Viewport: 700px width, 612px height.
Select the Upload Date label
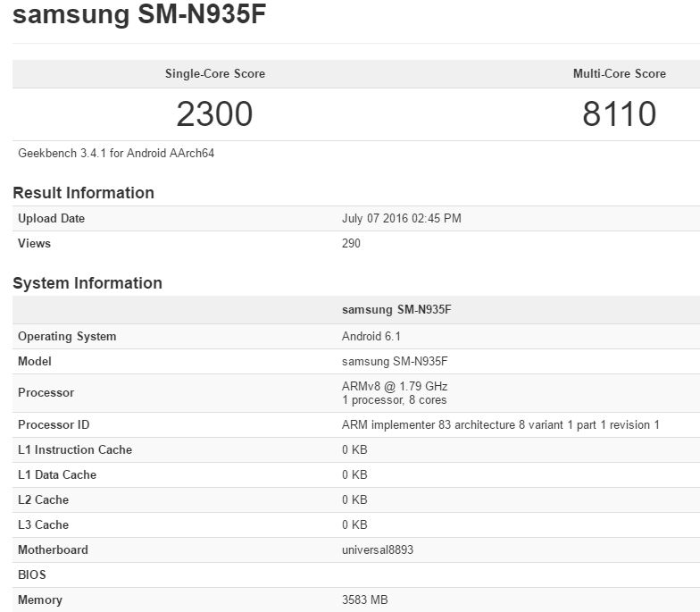pyautogui.click(x=52, y=218)
